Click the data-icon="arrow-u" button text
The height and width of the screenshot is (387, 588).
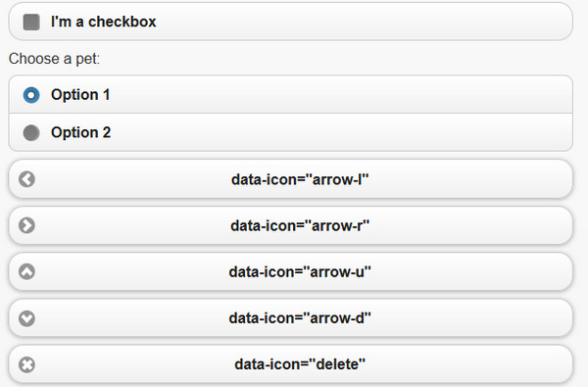[x=300, y=271]
